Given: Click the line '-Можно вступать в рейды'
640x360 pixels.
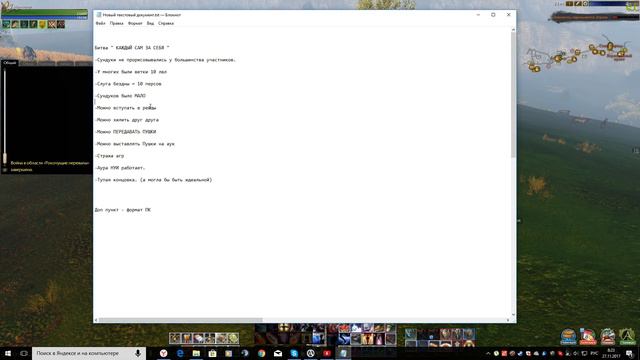Looking at the screenshot, I should (125, 108).
